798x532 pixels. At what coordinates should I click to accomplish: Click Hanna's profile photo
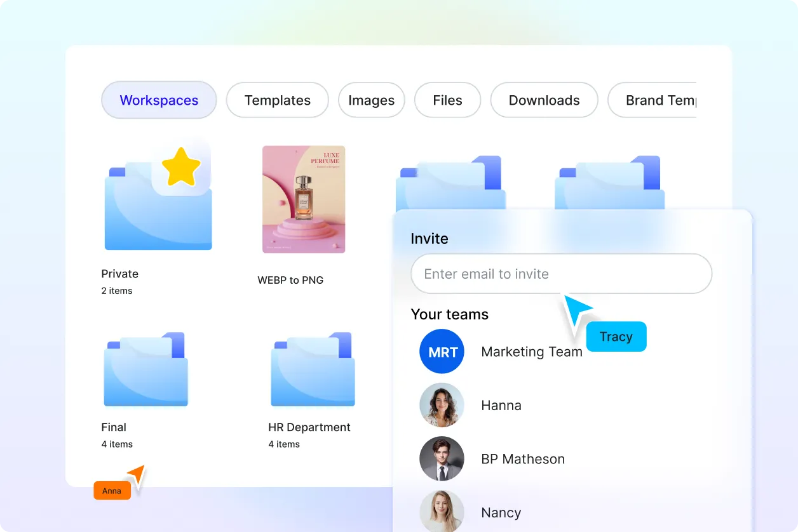[442, 405]
